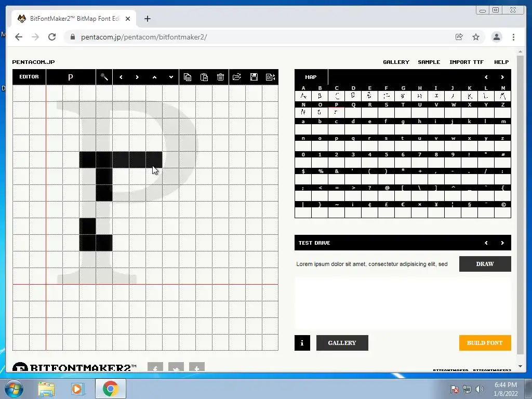Click EDITOR label in toolbar

[x=29, y=77]
